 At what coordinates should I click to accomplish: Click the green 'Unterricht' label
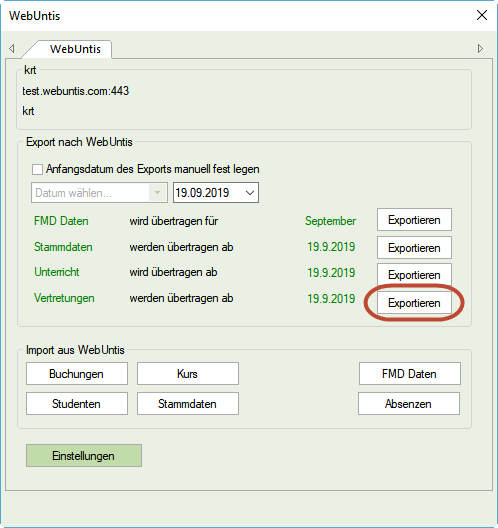[57, 272]
